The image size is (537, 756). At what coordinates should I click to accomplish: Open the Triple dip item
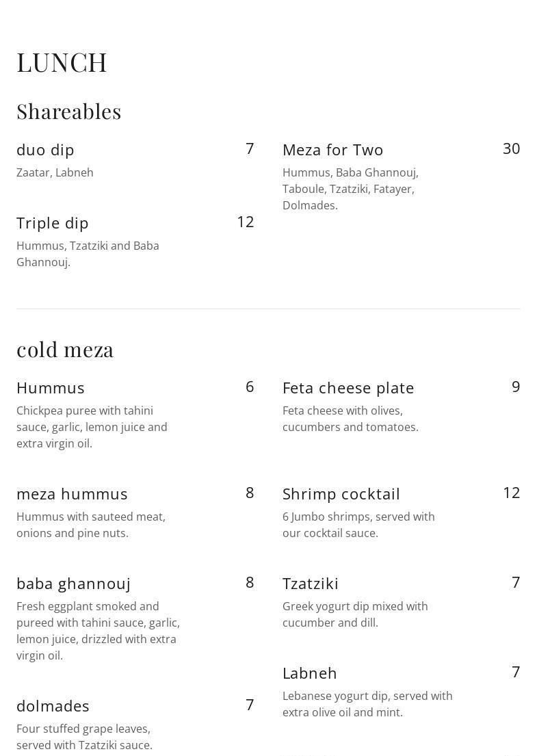(53, 223)
